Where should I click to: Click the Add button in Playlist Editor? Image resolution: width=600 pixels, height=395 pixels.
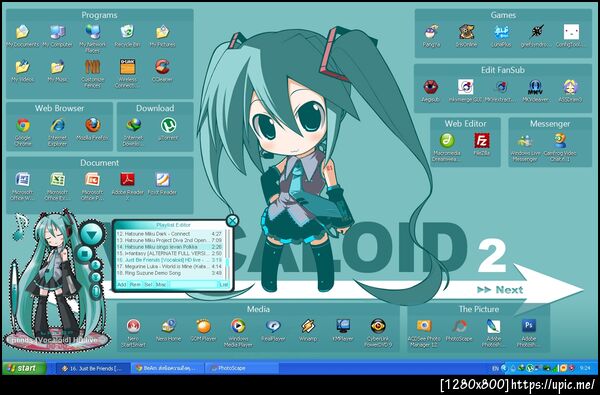click(x=122, y=284)
